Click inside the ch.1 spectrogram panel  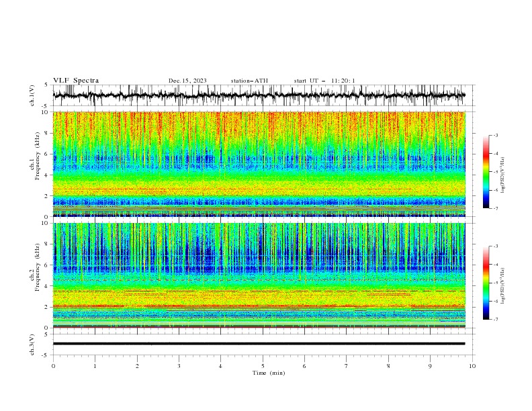tap(259, 164)
